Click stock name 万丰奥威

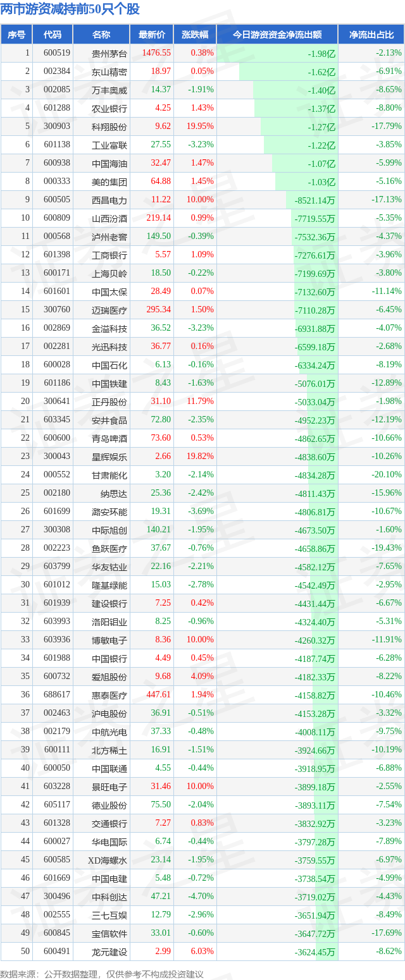[x=109, y=90]
